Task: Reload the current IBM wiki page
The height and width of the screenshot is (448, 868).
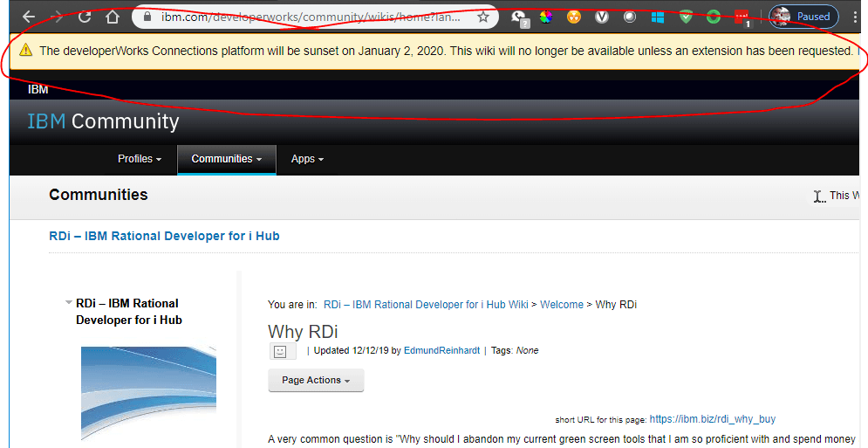Action: 84,17
